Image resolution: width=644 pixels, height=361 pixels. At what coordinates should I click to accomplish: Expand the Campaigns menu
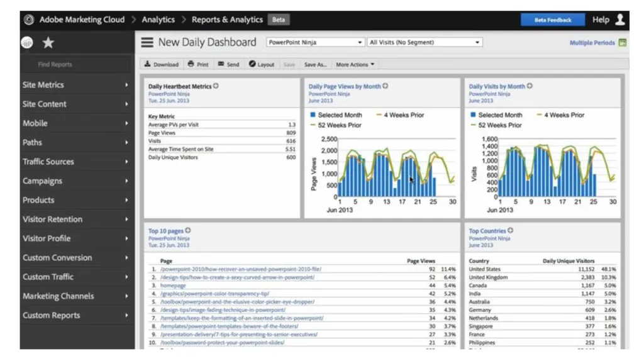click(77, 181)
